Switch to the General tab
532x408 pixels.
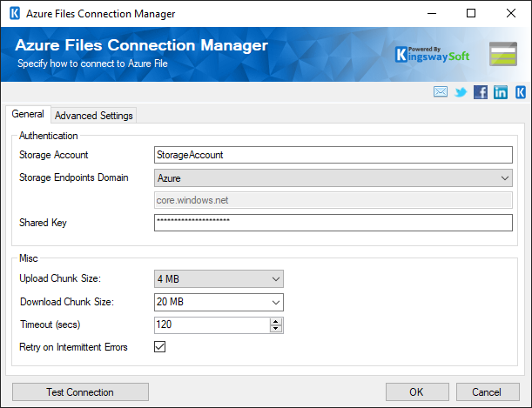pos(28,114)
